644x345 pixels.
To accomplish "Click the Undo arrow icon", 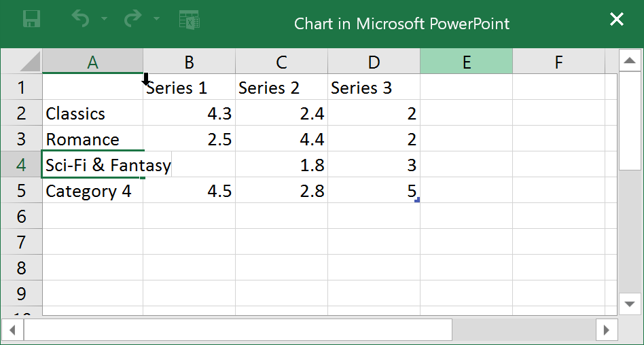I will [80, 19].
